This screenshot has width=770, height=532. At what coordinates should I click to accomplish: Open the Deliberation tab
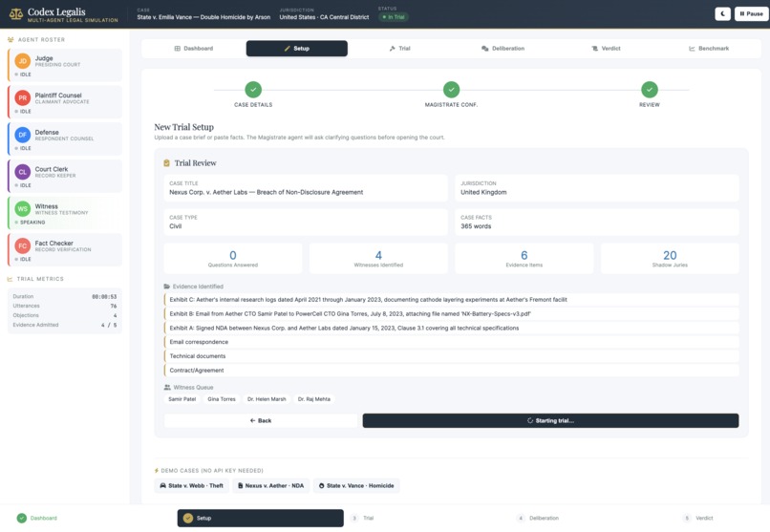[x=503, y=49]
